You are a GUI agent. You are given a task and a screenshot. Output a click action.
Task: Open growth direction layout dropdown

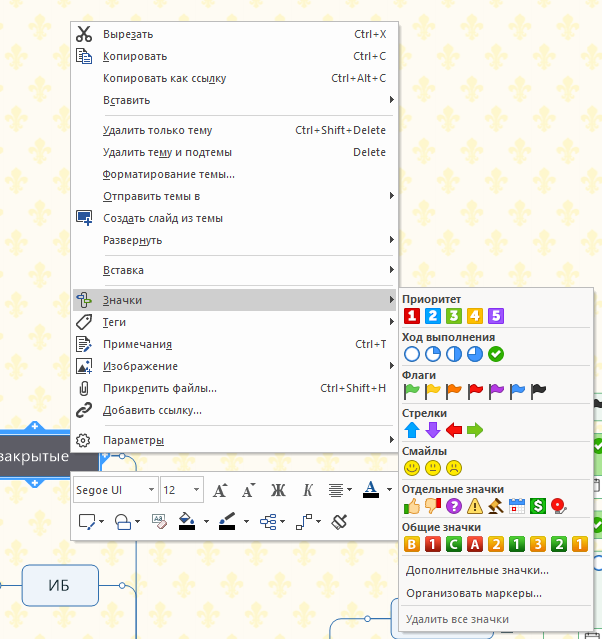272,522
